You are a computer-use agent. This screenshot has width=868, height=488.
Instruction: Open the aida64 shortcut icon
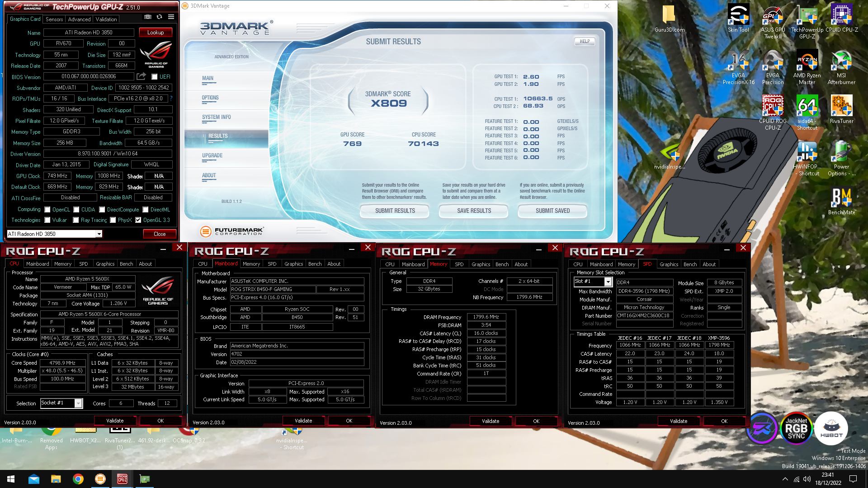click(x=807, y=113)
